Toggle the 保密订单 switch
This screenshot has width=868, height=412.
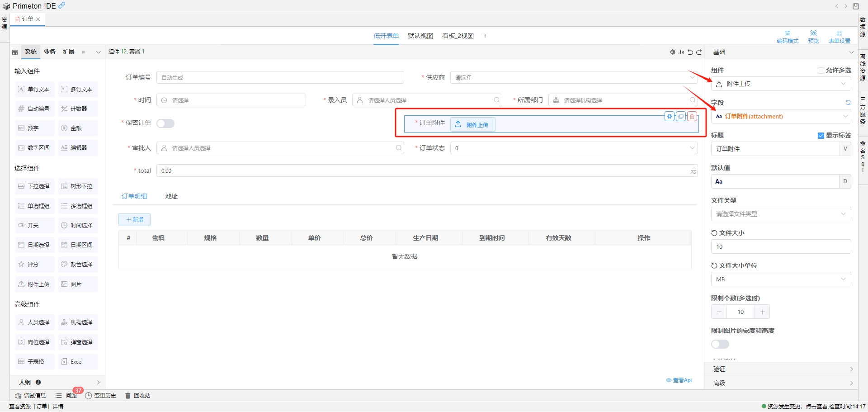(x=165, y=123)
